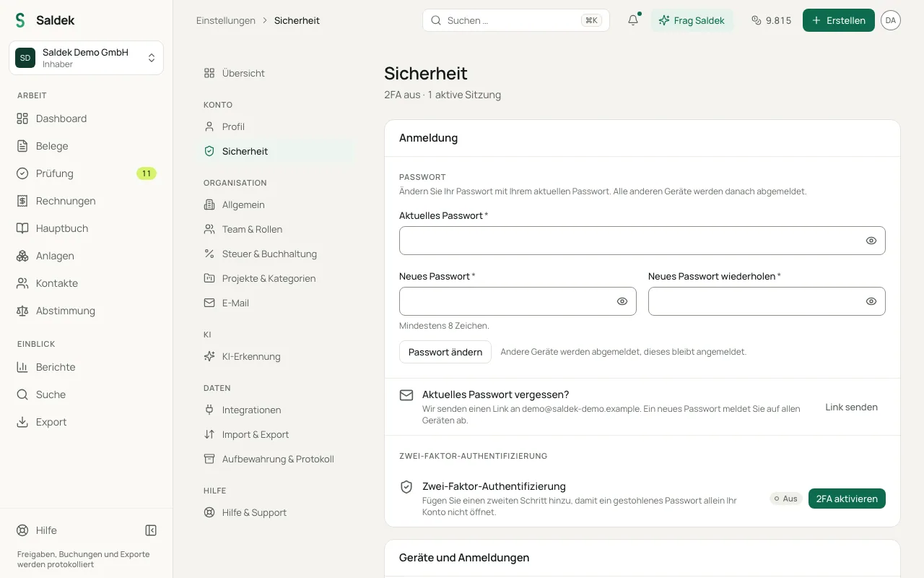Open the Abstimmung page
Image resolution: width=924 pixels, height=578 pixels.
[87, 311]
